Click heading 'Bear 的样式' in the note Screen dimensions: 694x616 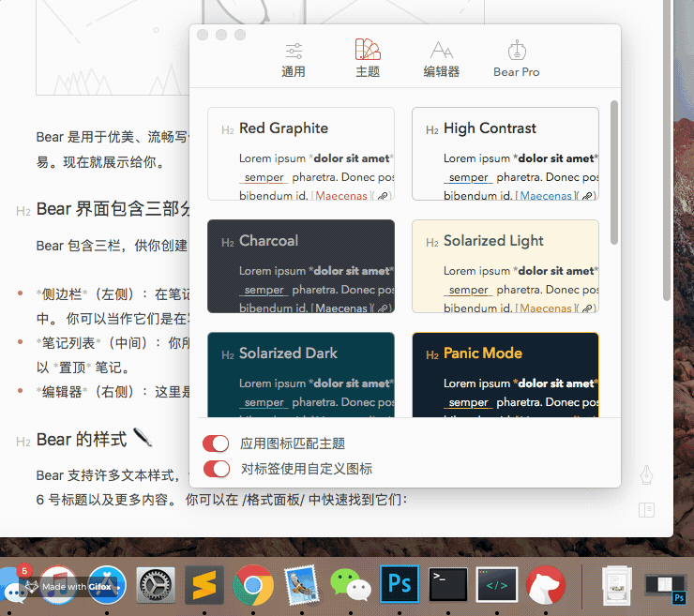click(x=82, y=440)
